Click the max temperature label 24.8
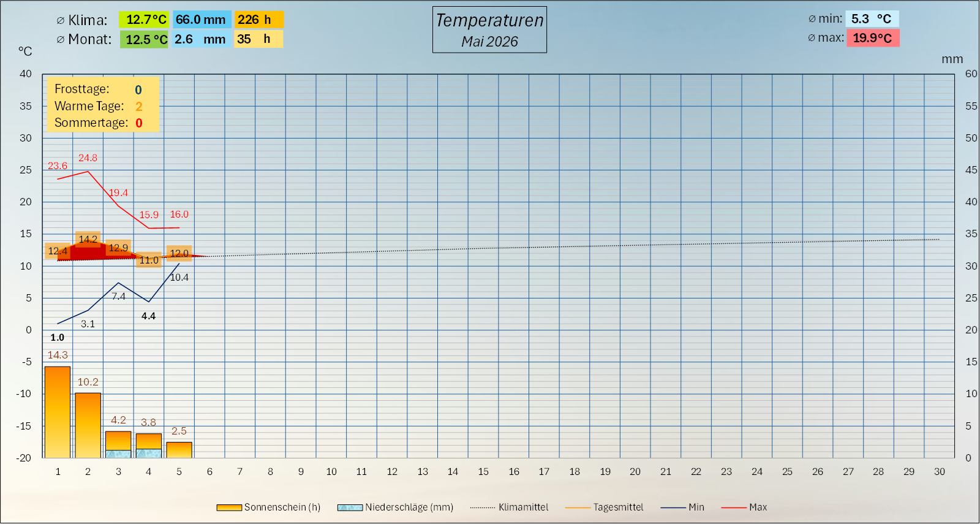This screenshot has width=980, height=524. [x=88, y=158]
